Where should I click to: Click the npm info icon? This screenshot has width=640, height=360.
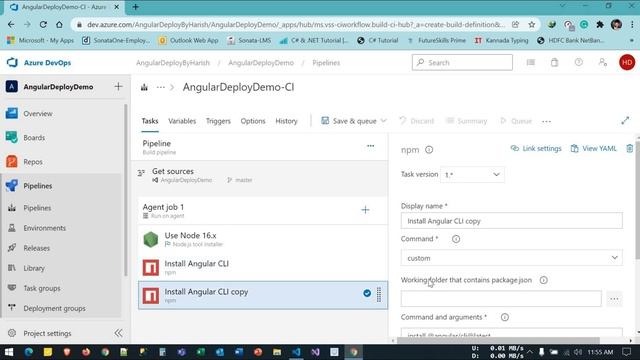(429, 150)
